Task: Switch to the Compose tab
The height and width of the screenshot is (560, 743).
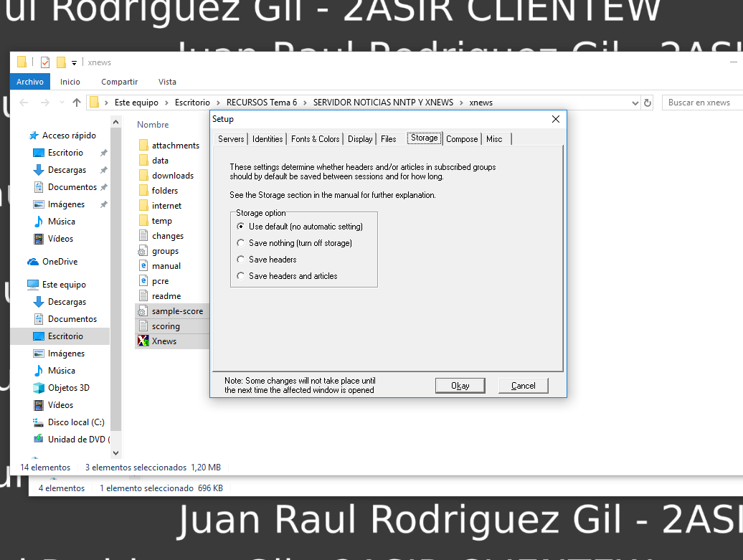Action: (462, 139)
